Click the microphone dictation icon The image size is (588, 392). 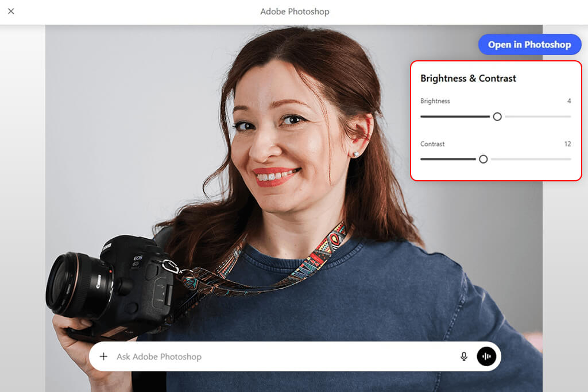464,356
